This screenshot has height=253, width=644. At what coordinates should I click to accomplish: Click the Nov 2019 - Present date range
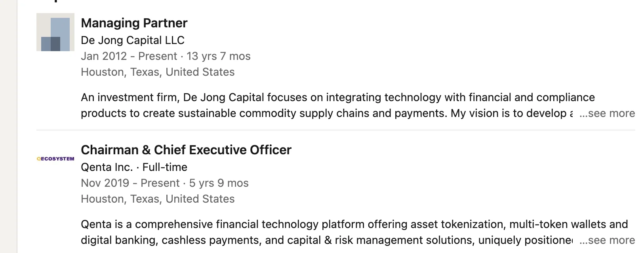point(130,183)
